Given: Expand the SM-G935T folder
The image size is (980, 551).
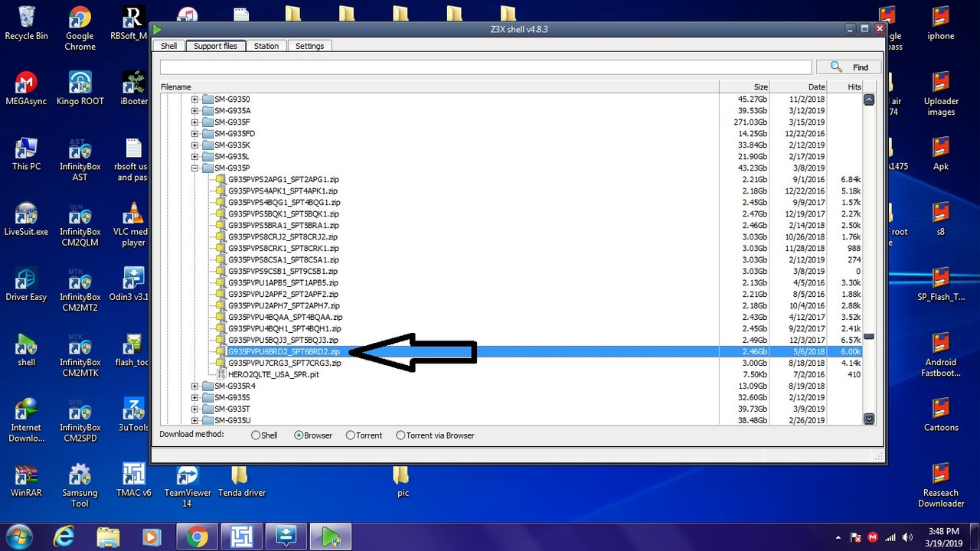Looking at the screenshot, I should click(194, 409).
